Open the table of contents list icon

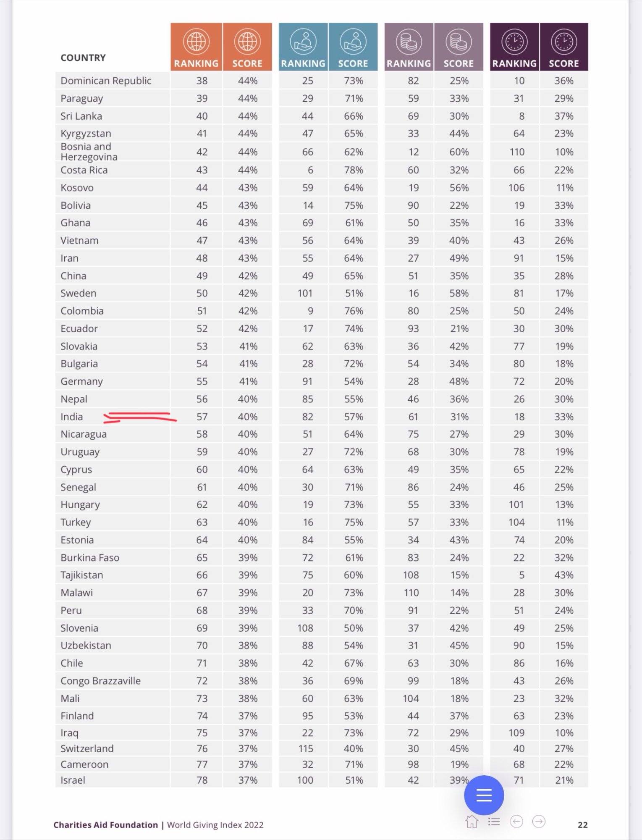494,821
